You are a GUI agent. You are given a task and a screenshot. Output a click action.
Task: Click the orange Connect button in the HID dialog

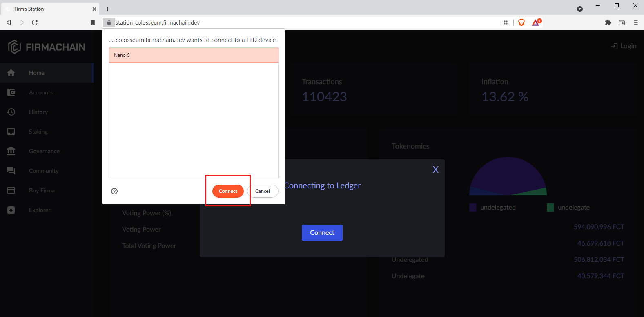(228, 191)
